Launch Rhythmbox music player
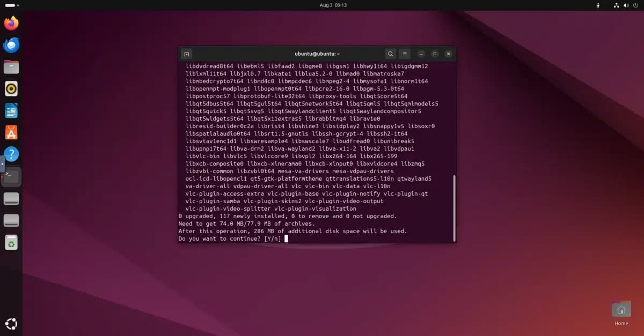The image size is (644, 336). pos(11,89)
